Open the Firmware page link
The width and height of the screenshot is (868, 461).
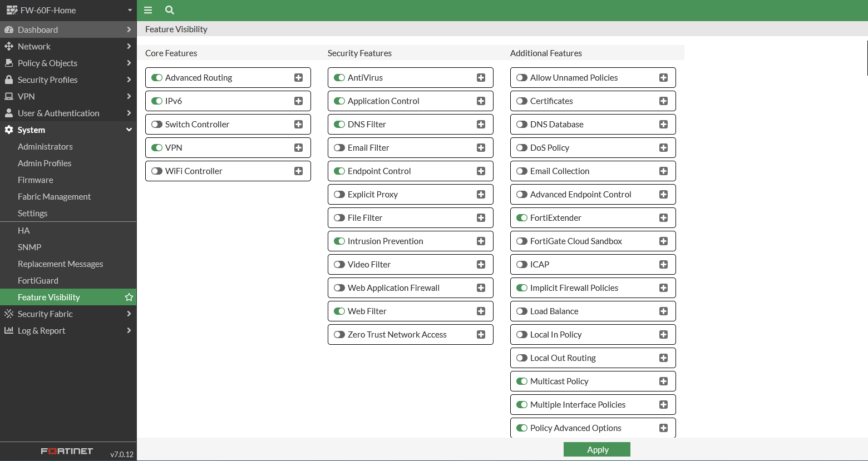(x=36, y=180)
